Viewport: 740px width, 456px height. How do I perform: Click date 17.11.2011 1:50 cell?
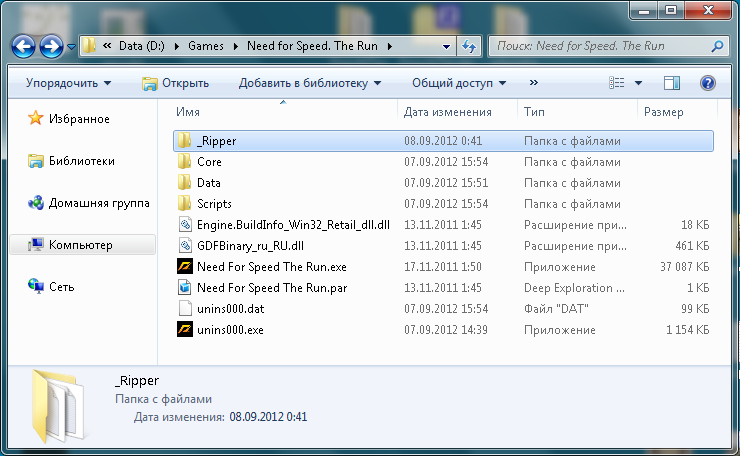point(443,267)
